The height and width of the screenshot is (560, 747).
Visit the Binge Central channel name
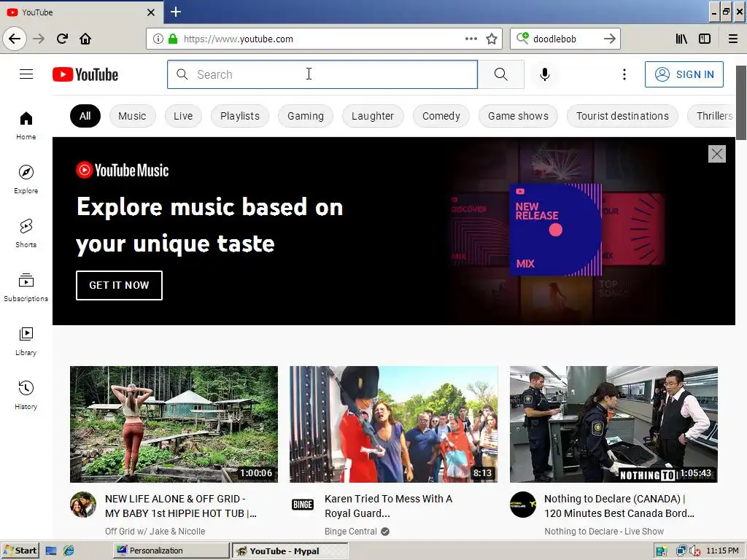(351, 531)
